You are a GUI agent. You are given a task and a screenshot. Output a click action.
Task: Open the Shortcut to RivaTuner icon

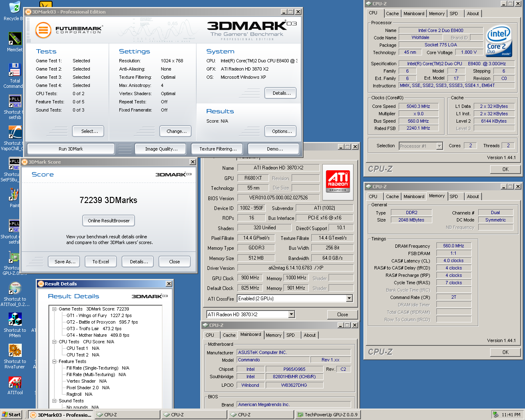pos(15,351)
